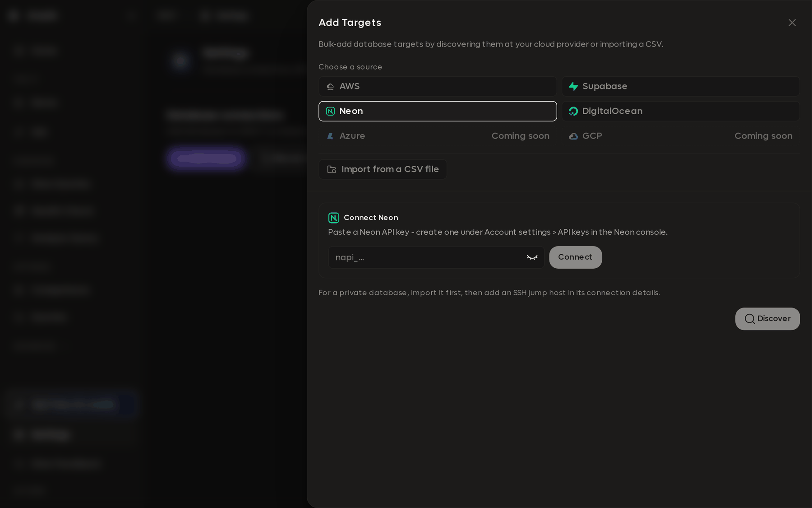Viewport: 812px width, 508px height.
Task: Click the Discover button
Action: tap(767, 319)
